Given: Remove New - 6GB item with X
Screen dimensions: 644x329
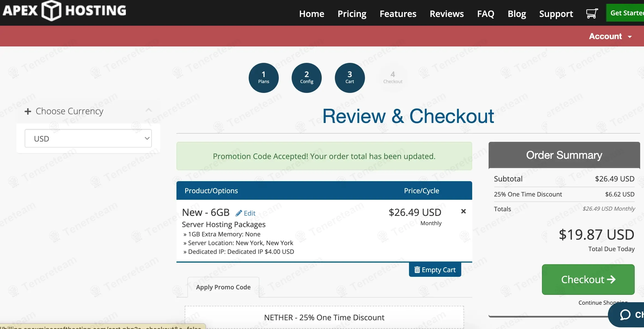Looking at the screenshot, I should (x=463, y=211).
